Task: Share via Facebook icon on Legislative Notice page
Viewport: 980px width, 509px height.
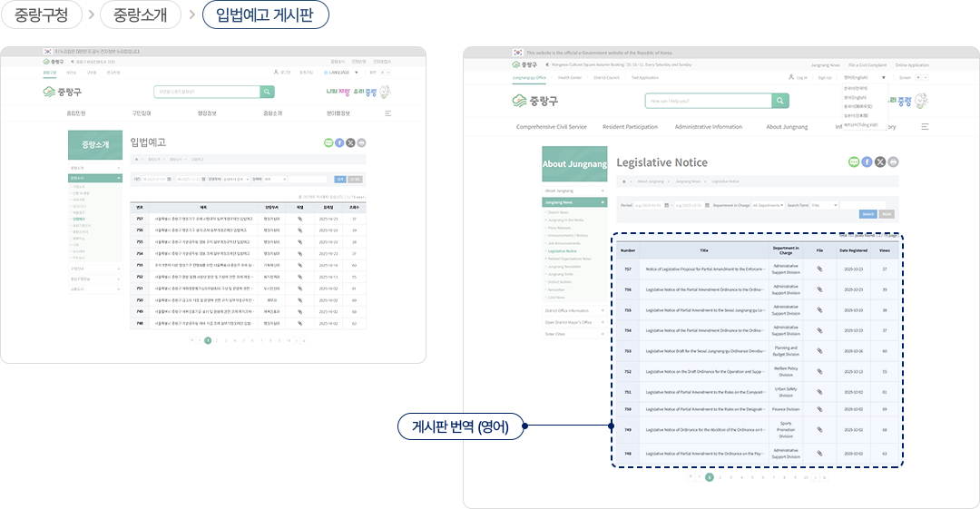Action: (867, 162)
